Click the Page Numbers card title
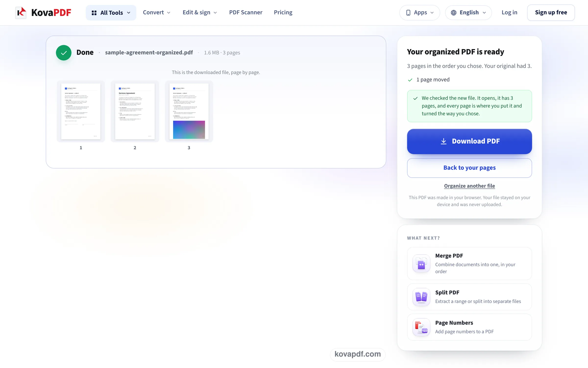This screenshot has height=368, width=588. tap(454, 323)
